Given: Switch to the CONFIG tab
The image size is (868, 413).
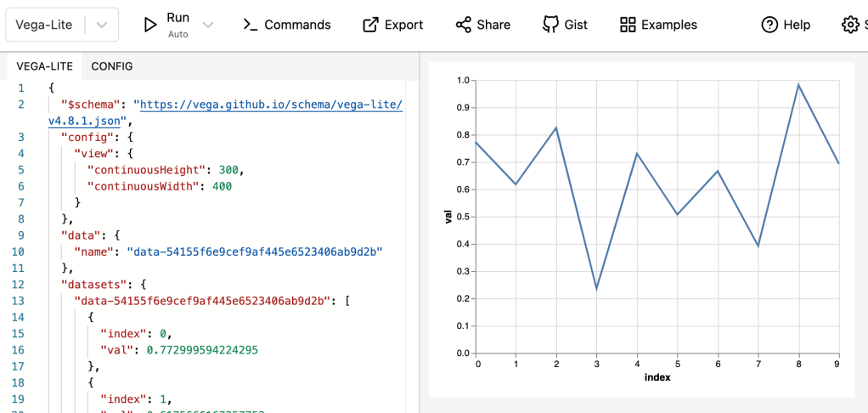Looking at the screenshot, I should (x=112, y=66).
